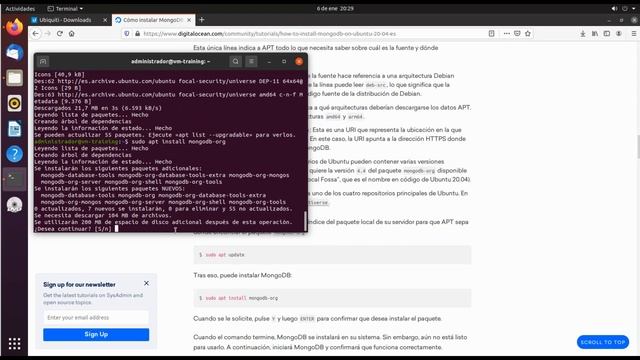Click "Tras eso, puede instalar MongoDB" text
Screen dimensions: 640x360
242,275
